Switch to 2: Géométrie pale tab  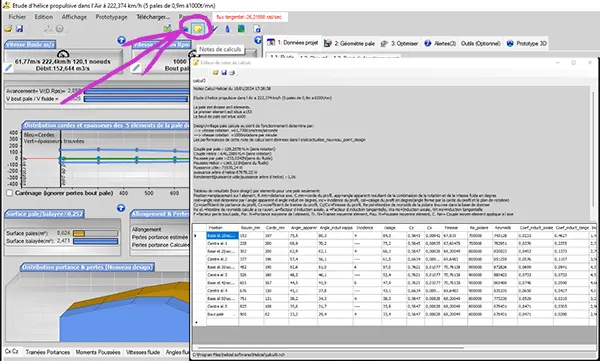coord(350,43)
